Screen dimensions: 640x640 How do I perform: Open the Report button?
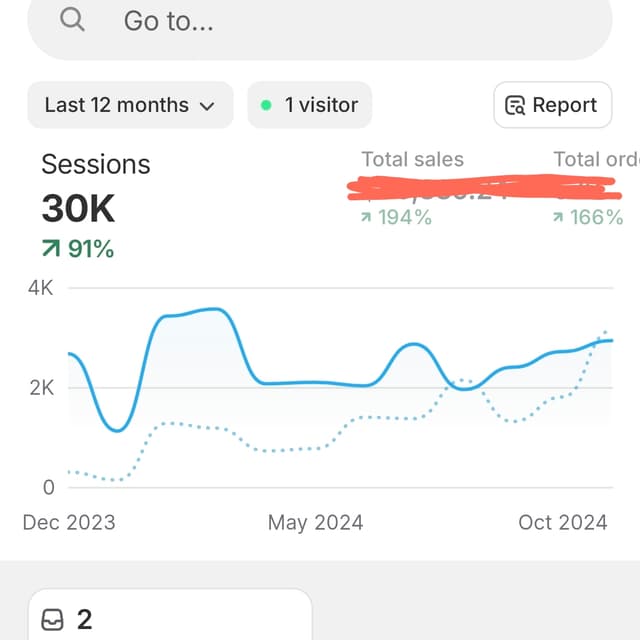pos(553,105)
